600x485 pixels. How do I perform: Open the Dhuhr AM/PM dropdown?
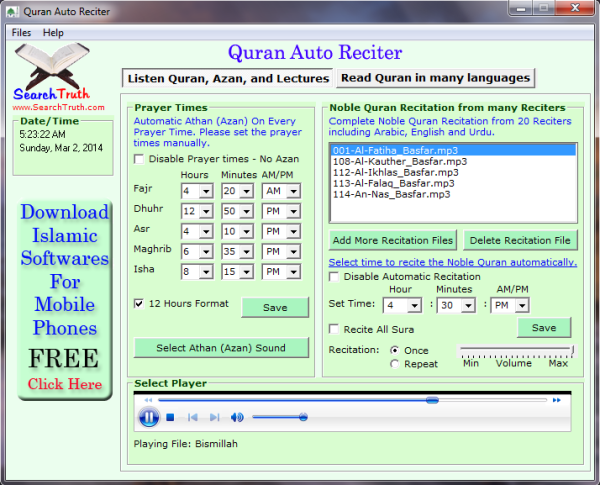[293, 211]
